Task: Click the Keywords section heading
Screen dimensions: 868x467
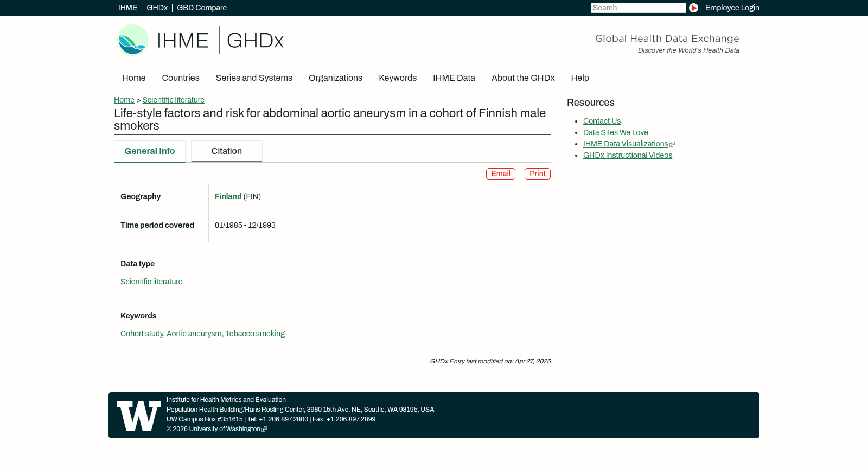Action: (138, 316)
